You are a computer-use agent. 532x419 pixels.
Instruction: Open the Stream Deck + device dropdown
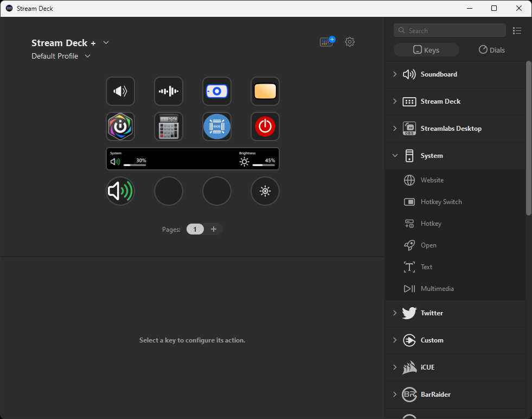click(x=106, y=42)
